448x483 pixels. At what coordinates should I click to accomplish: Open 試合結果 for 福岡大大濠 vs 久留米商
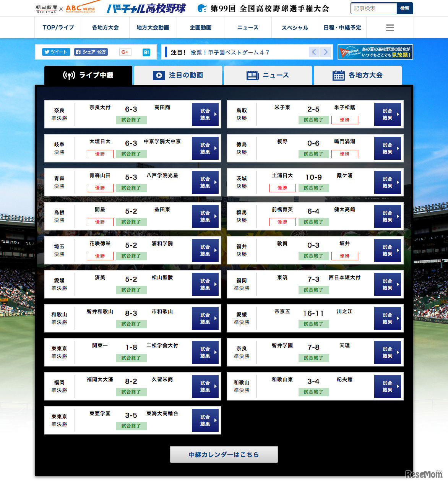205,386
